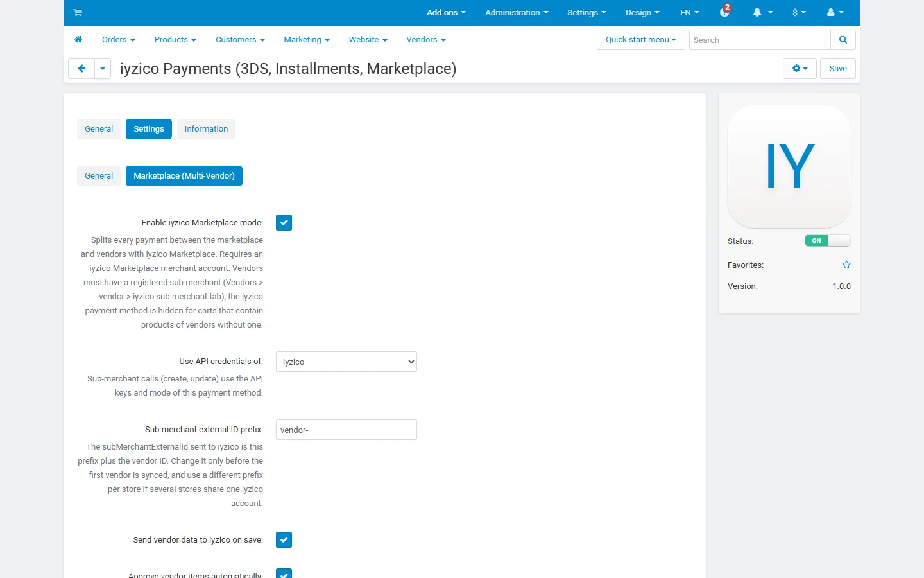The width and height of the screenshot is (924, 578).
Task: Open the $ currency selector
Action: pos(799,13)
